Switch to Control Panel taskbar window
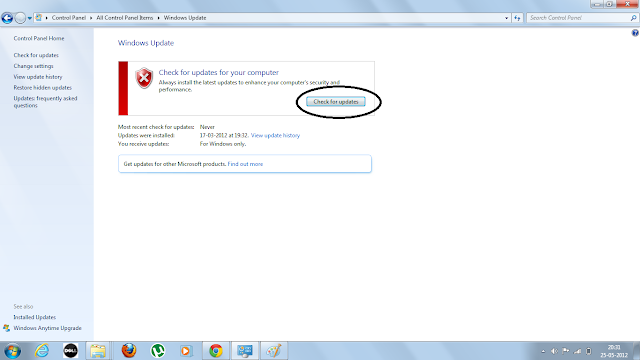The image size is (640, 360). [245, 351]
